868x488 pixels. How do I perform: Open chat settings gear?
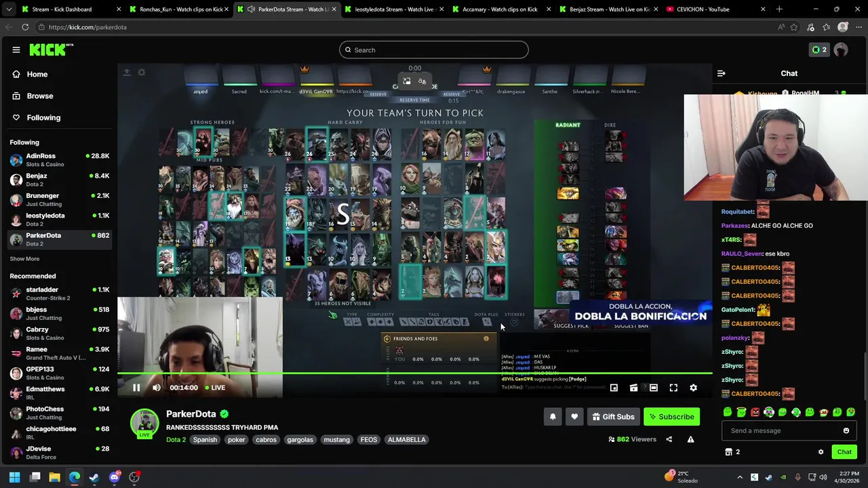[x=821, y=452]
